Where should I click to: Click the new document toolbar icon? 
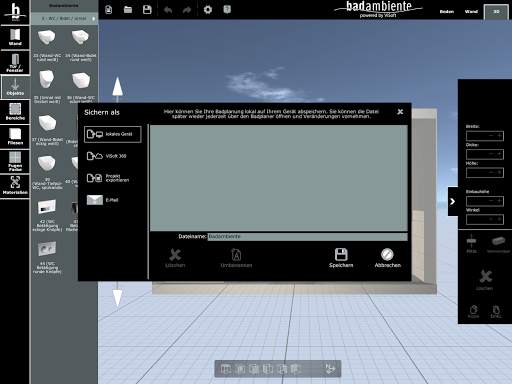tap(109, 10)
